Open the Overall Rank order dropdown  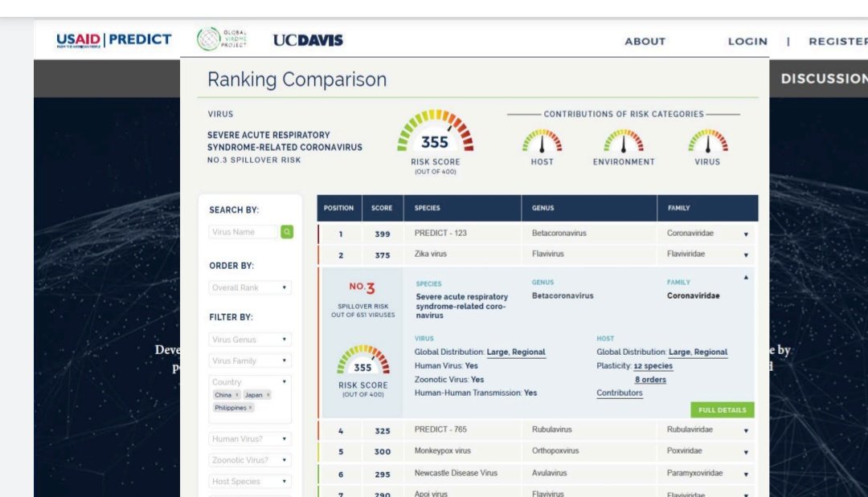coord(250,287)
